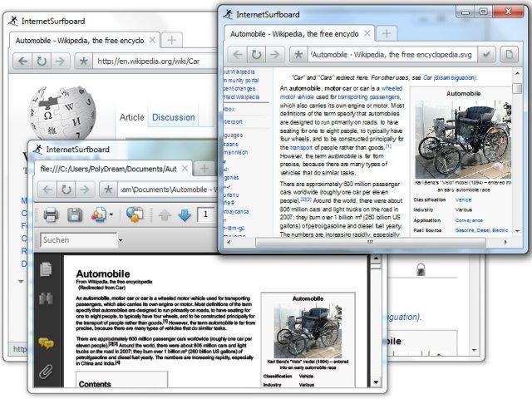Click back arrow in front SVG window
Viewport: 532px width, 399px height.
[238, 54]
